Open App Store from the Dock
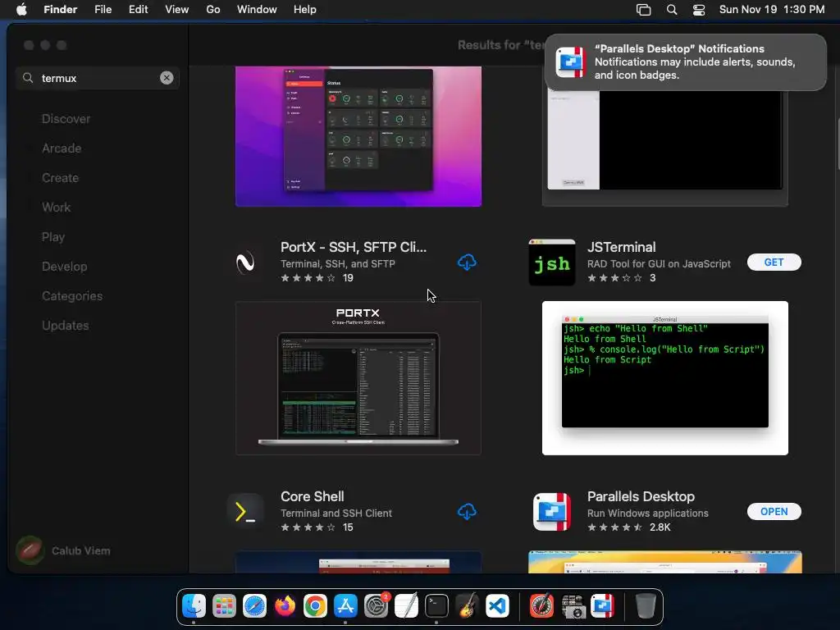The width and height of the screenshot is (840, 630). 345,606
